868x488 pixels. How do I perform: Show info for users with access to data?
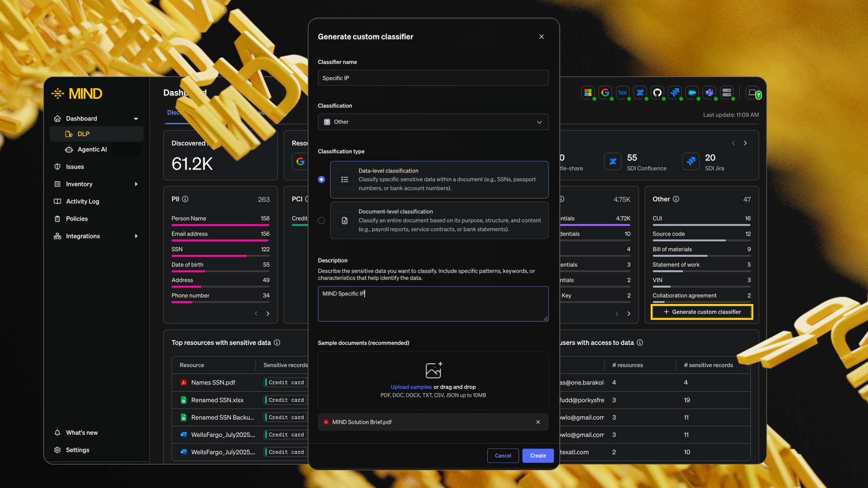[640, 343]
